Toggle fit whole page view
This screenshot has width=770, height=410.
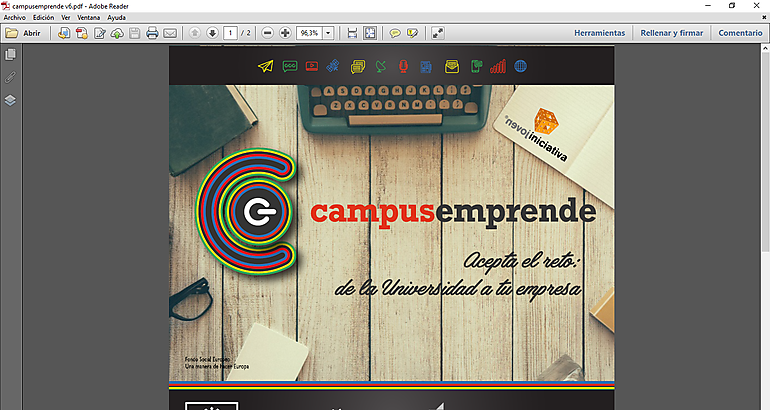click(369, 33)
